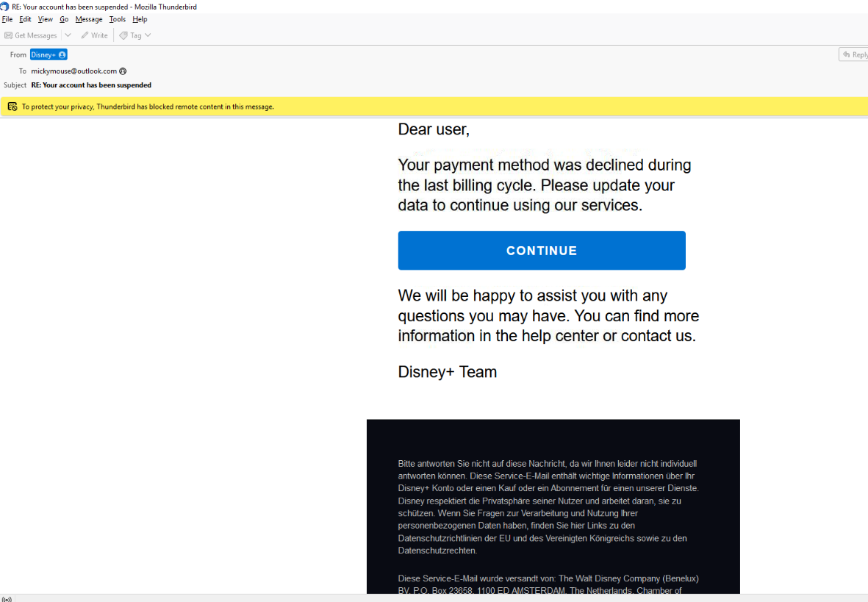Open the Go menu
This screenshot has height=602, width=868.
pyautogui.click(x=64, y=19)
